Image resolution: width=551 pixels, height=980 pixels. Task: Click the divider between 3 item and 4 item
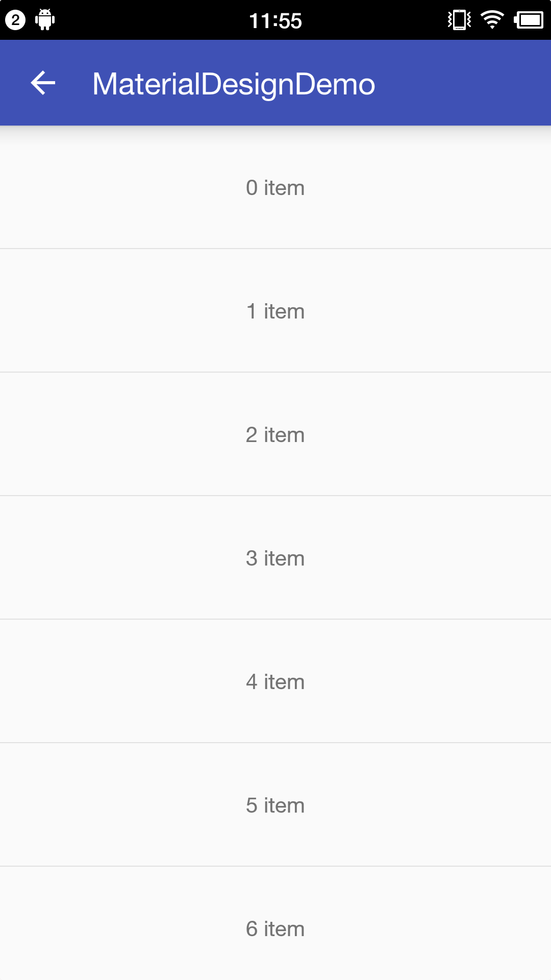click(x=275, y=619)
